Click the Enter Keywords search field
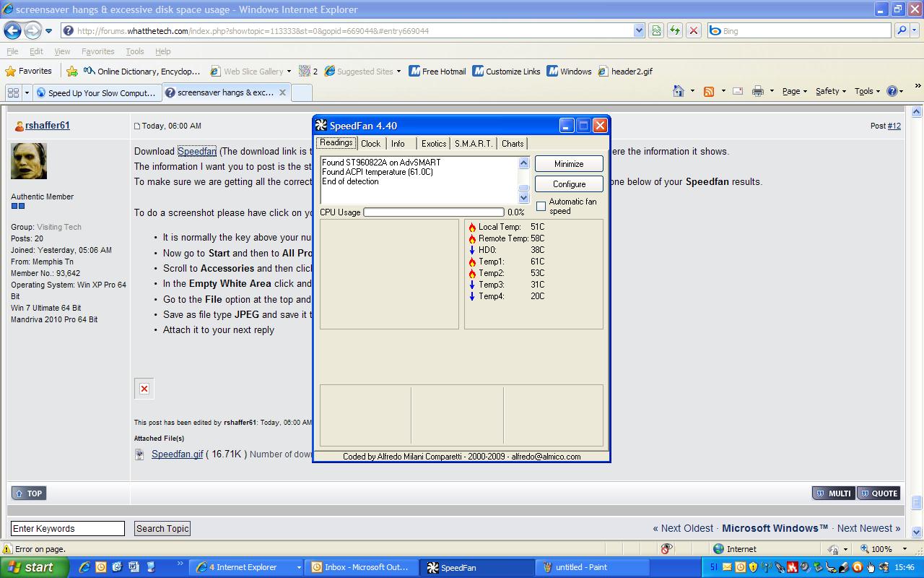 coord(68,529)
